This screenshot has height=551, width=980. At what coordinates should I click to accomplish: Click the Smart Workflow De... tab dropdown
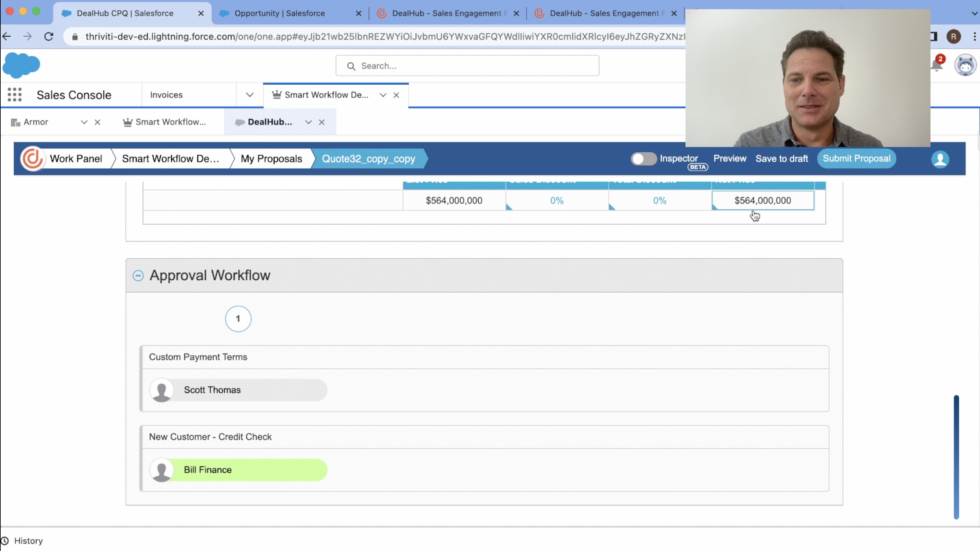pyautogui.click(x=382, y=94)
